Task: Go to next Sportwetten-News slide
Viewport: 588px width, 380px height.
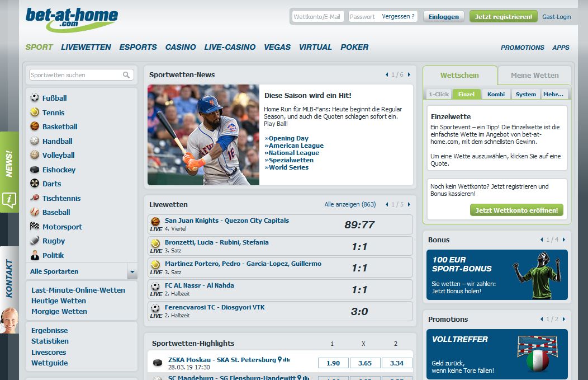Action: click(409, 74)
